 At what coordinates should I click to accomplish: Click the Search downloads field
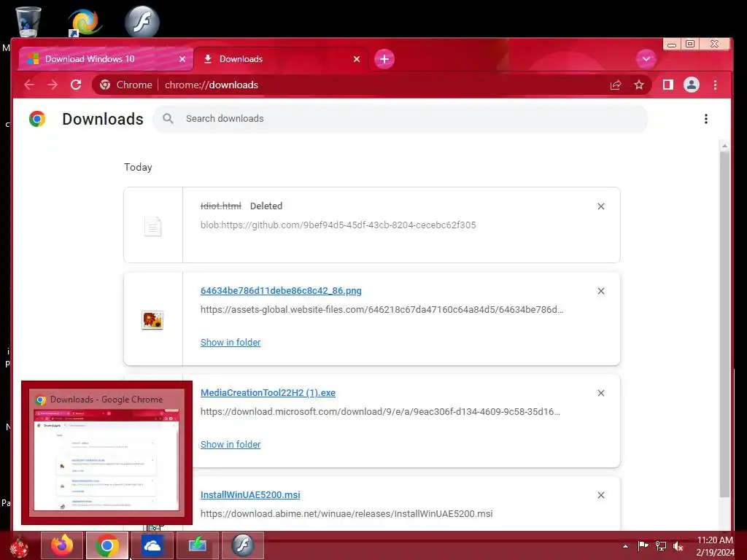(x=400, y=119)
